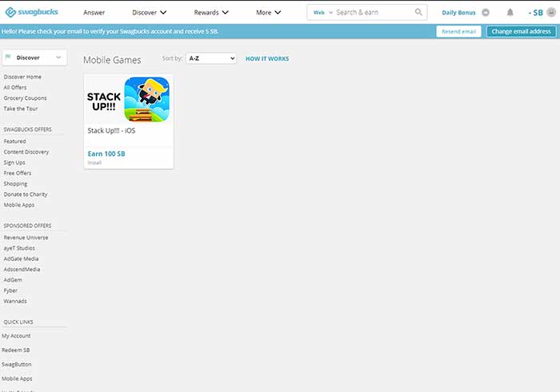Open My Account quick link

(16, 336)
